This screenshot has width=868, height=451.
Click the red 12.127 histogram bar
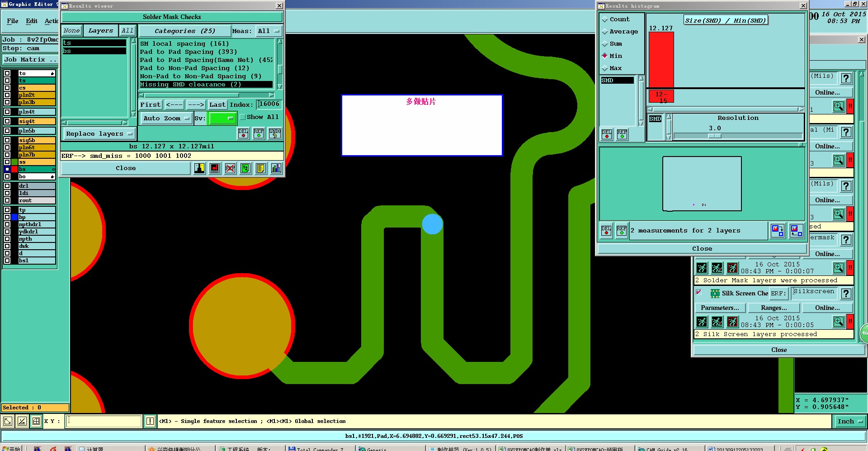point(661,60)
